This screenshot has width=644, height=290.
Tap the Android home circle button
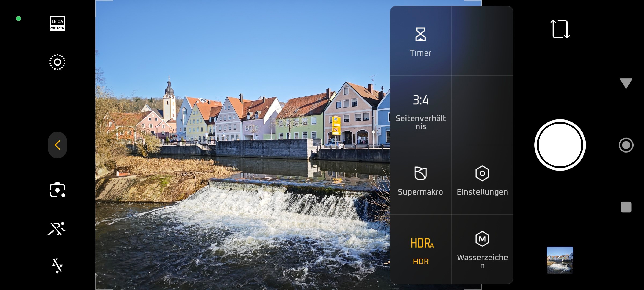tap(626, 145)
